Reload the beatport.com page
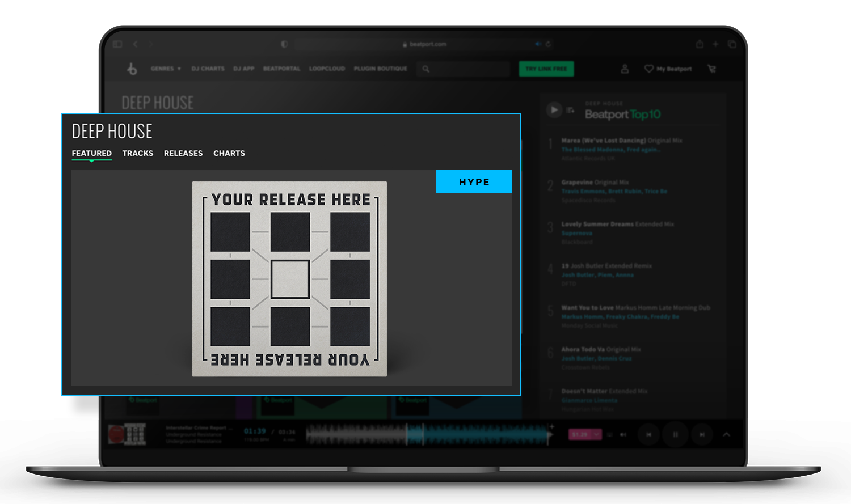 (549, 44)
